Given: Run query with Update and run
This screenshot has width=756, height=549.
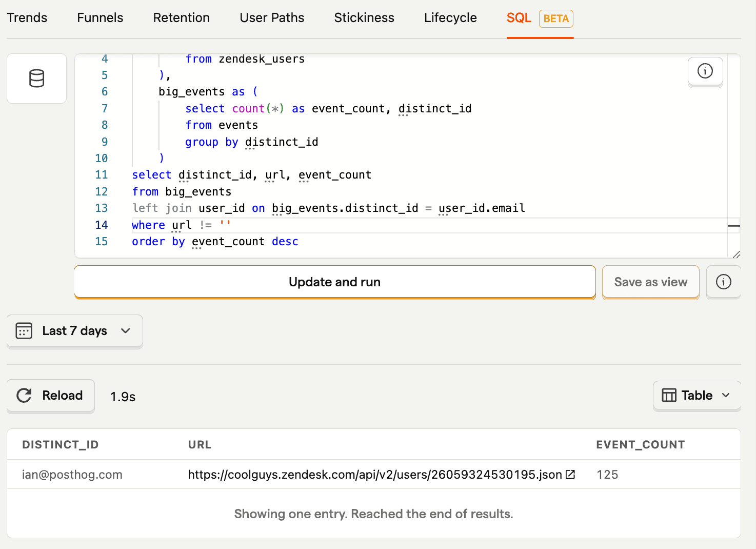Looking at the screenshot, I should tap(335, 282).
